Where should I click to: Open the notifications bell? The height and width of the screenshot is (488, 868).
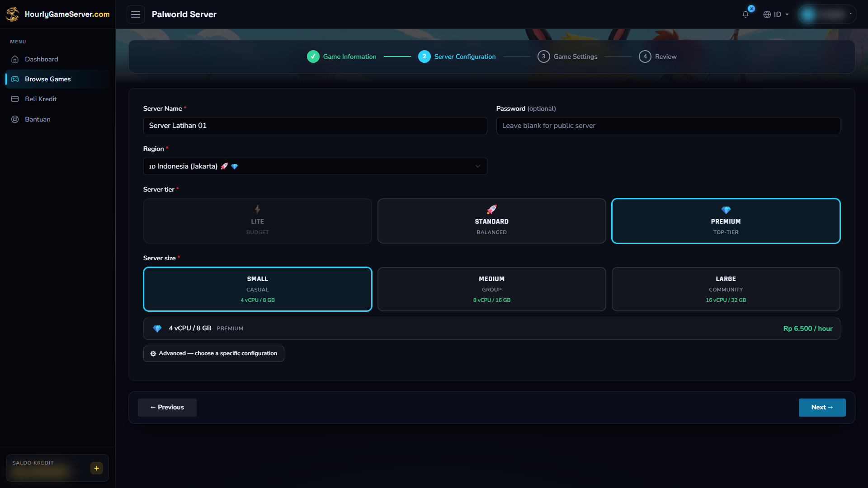[x=745, y=14]
